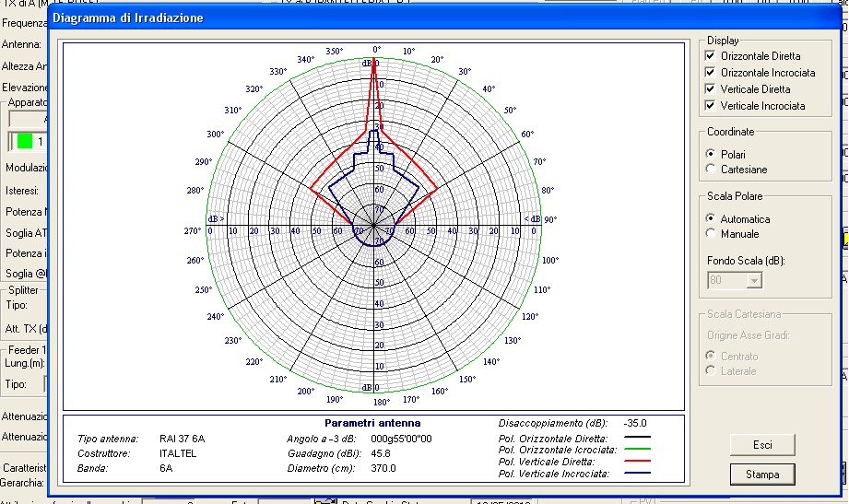Select the Laterale axis origin option
The image size is (849, 504).
click(x=710, y=371)
